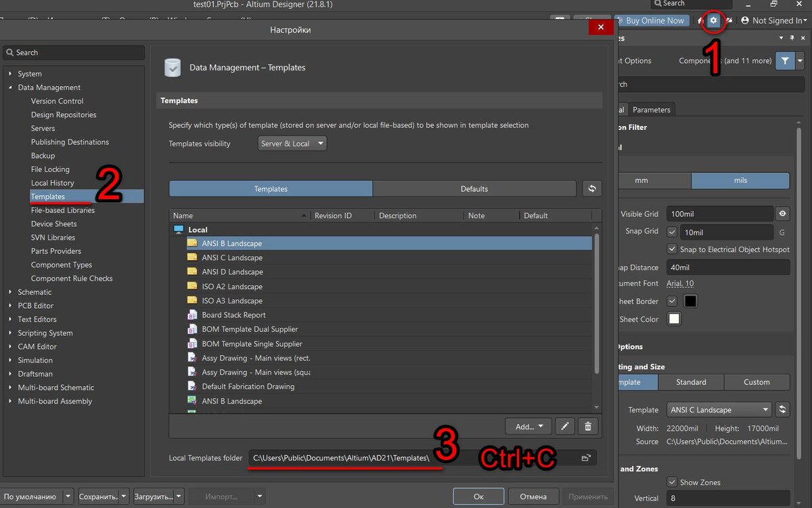Switch to the Templates tab

(x=271, y=188)
